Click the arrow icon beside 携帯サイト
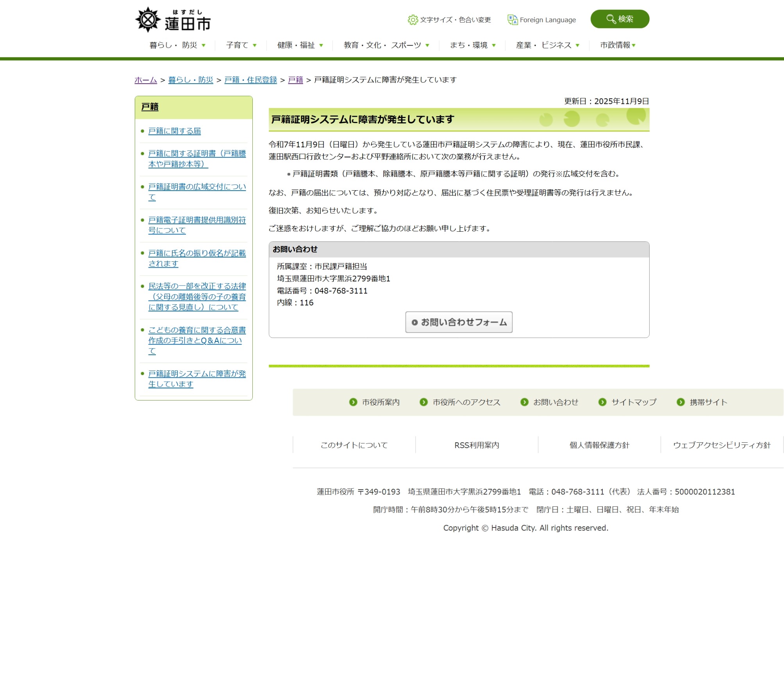 680,402
